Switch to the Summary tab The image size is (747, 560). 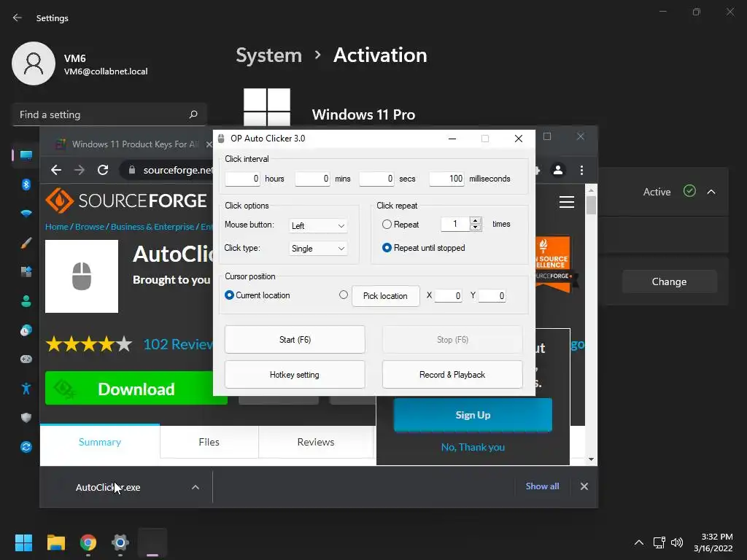point(100,442)
